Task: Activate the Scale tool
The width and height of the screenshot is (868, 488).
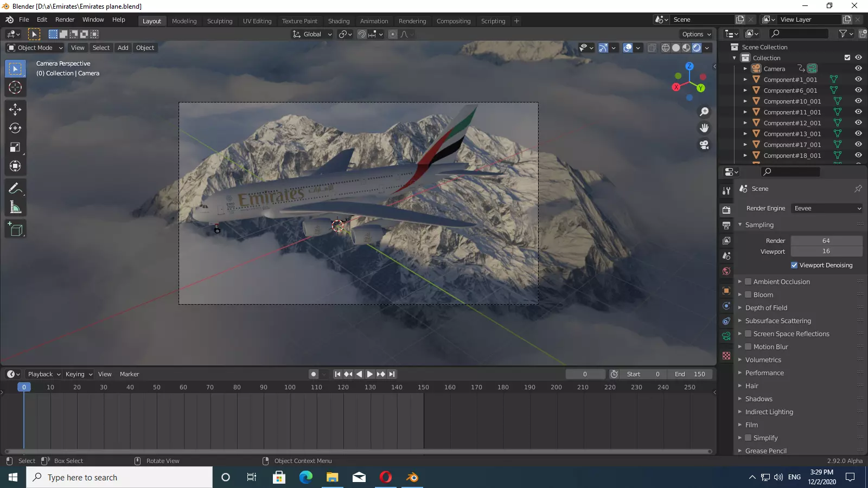Action: click(x=15, y=147)
